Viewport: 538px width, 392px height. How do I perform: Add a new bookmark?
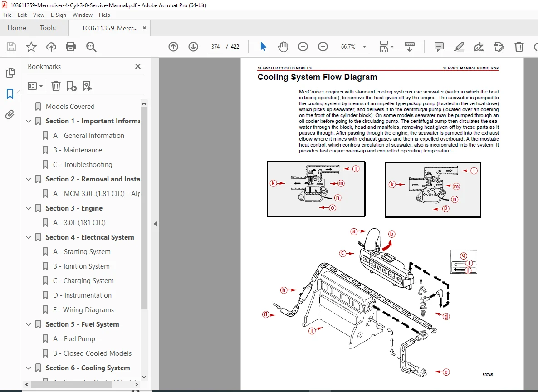point(71,86)
